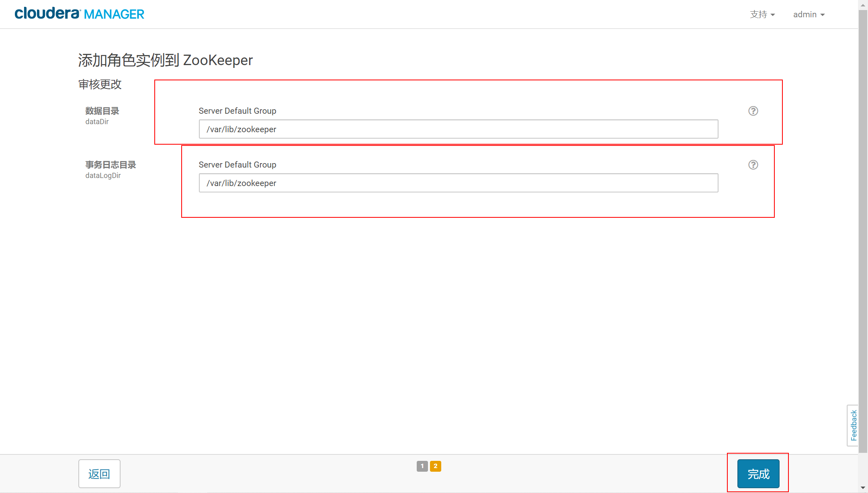Click Server Default Group label above dataLogDir
Screen dimensions: 868x493
pyautogui.click(x=237, y=165)
